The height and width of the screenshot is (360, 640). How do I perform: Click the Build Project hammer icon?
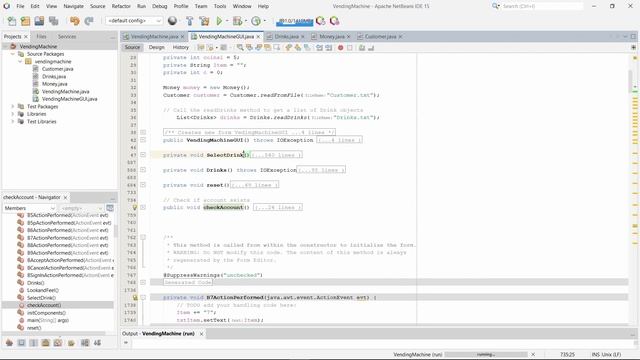tap(190, 21)
